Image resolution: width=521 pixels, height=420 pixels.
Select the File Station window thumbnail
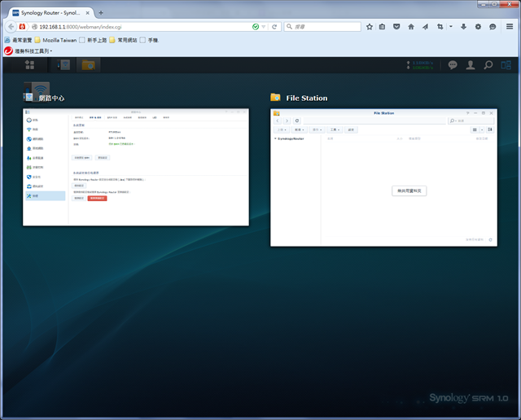383,177
